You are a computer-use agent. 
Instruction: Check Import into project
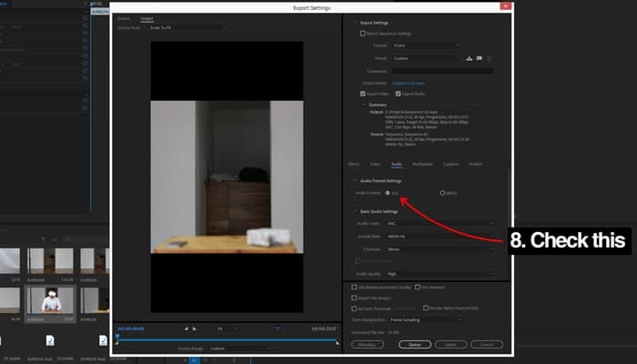point(354,298)
